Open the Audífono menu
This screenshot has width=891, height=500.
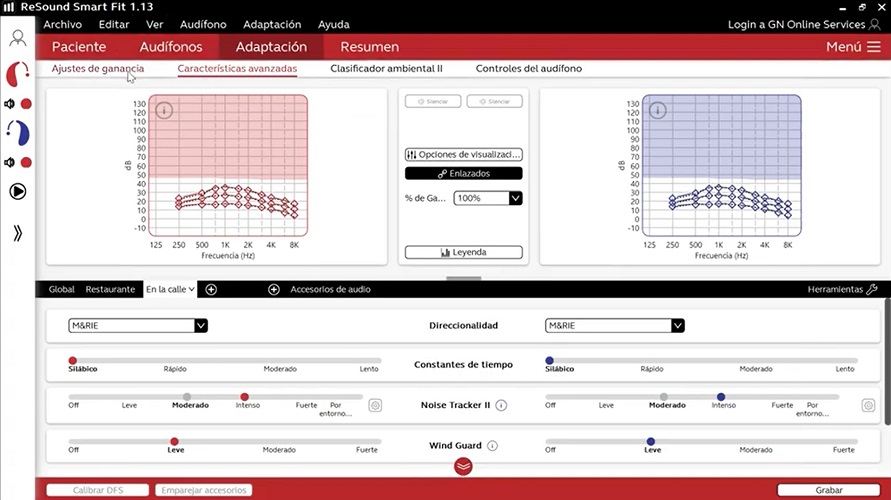point(203,24)
